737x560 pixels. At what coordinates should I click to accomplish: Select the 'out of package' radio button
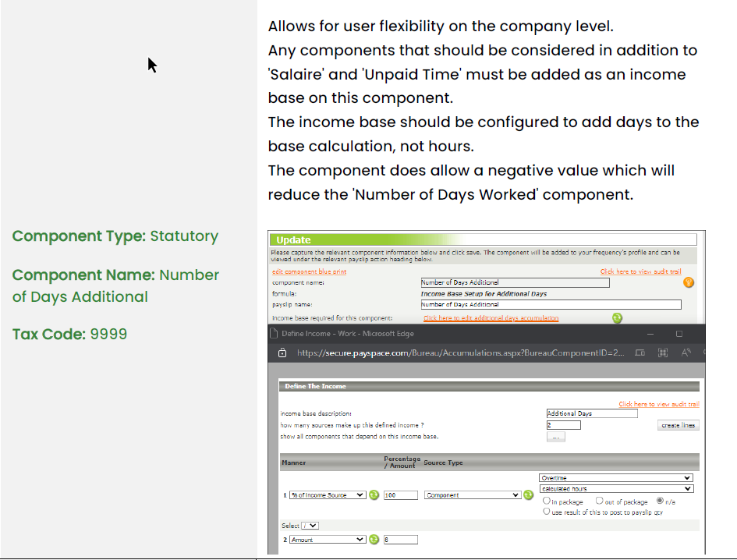coord(600,502)
